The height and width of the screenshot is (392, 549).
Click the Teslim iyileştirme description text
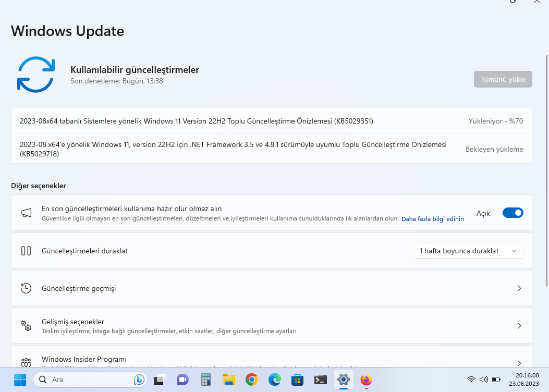point(169,331)
